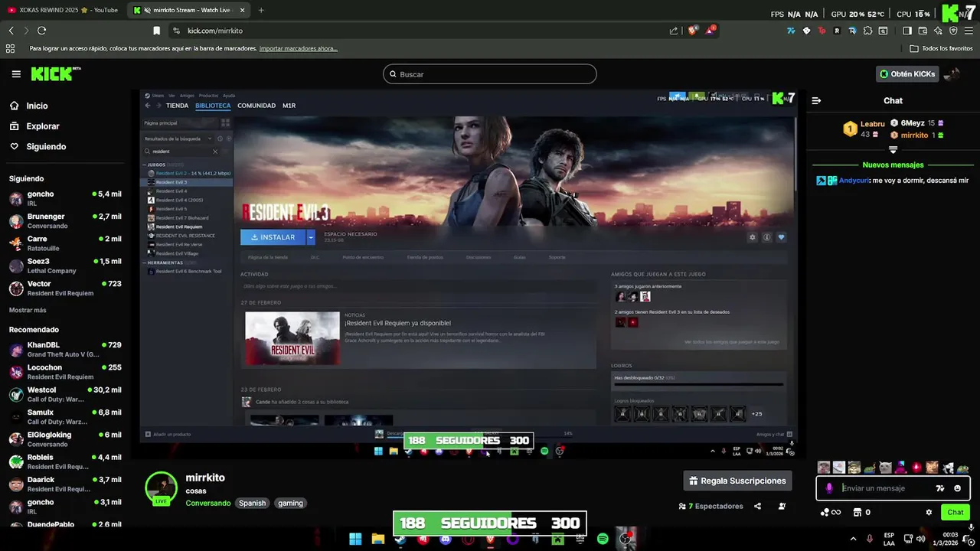Open Brunenger's channel in Siguiendo
This screenshot has width=980, height=551.
click(64, 221)
